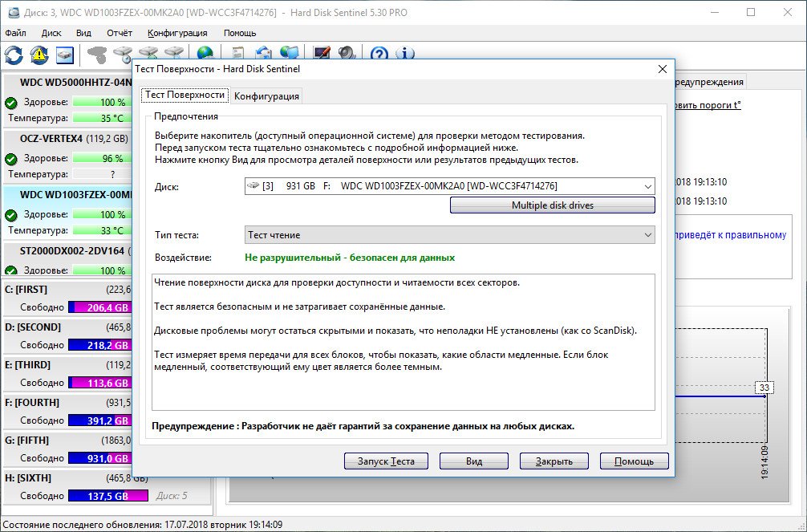Click the 33 °C temperature bar
This screenshot has width=807, height=532.
click(102, 230)
